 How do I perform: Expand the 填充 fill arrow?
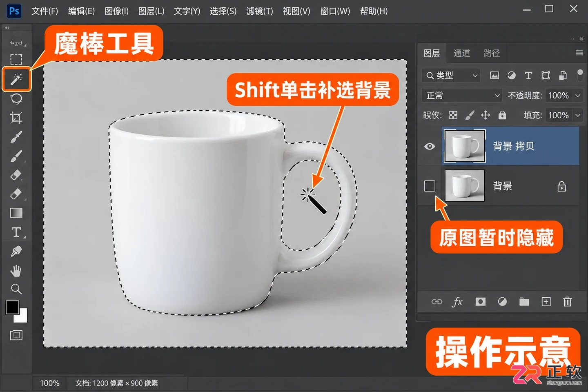578,115
